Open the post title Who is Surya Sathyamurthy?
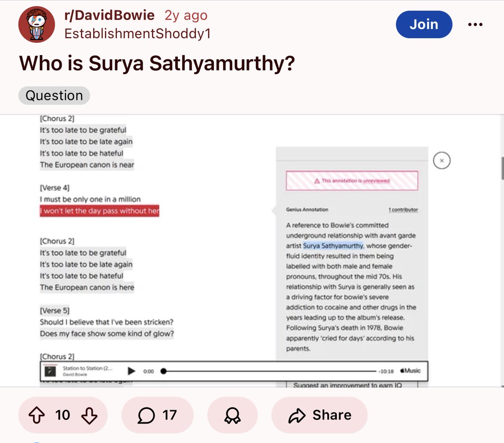The image size is (504, 443). coord(157,63)
